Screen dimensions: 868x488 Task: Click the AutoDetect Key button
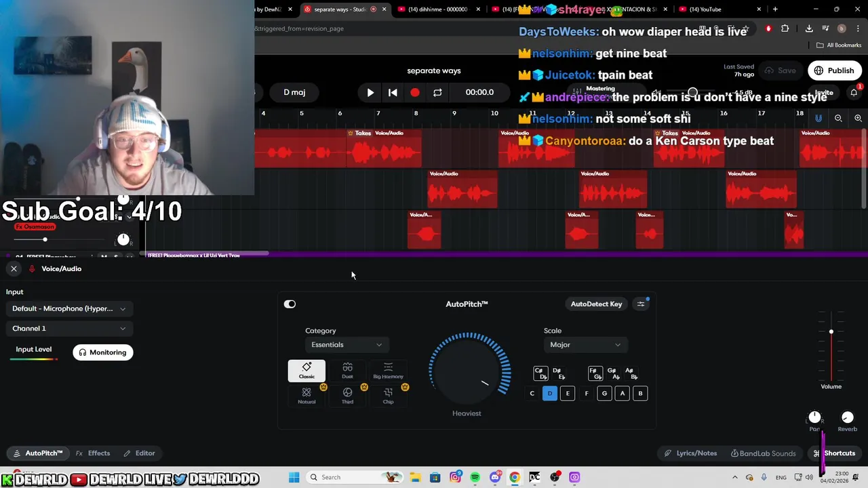point(596,304)
